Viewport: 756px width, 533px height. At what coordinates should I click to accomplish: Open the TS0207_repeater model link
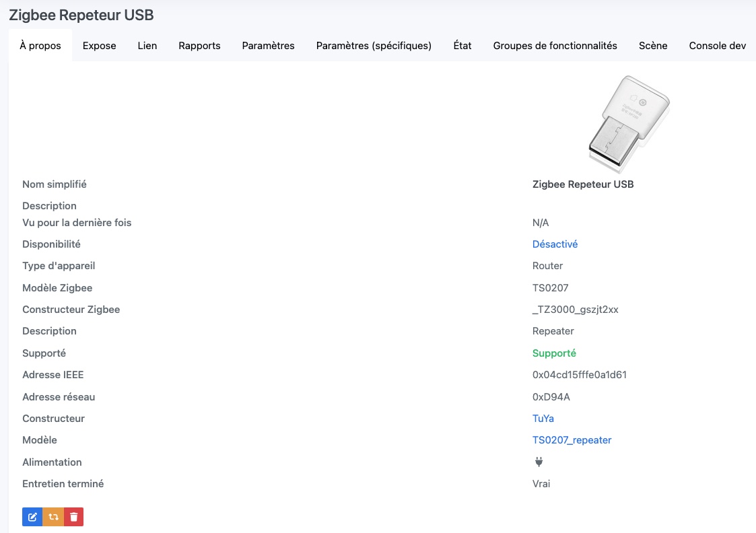[572, 440]
